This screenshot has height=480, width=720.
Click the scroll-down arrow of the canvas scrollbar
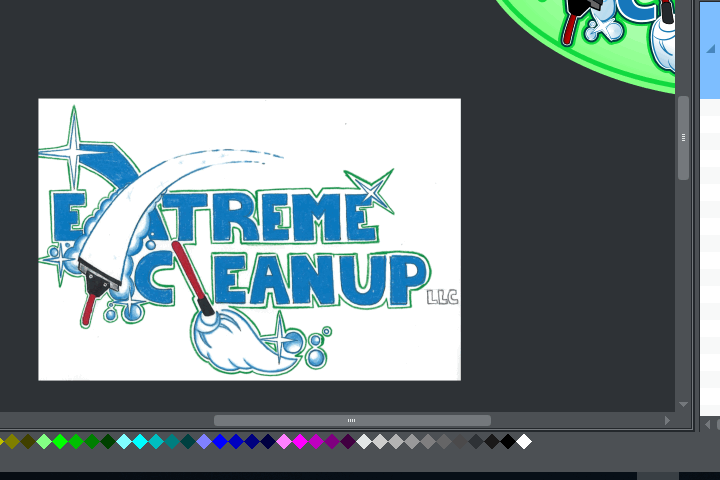coord(683,405)
